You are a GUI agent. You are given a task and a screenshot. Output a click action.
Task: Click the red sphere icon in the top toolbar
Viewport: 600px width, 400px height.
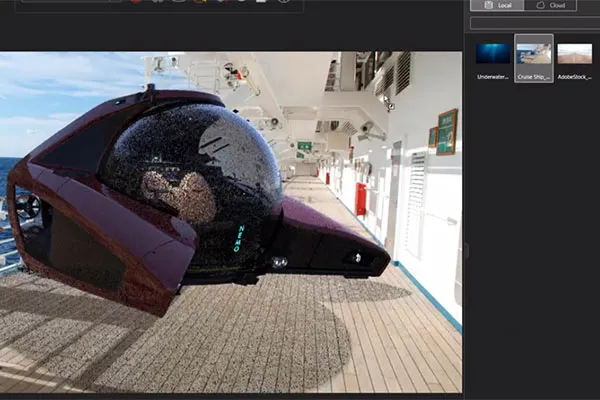pyautogui.click(x=135, y=1)
